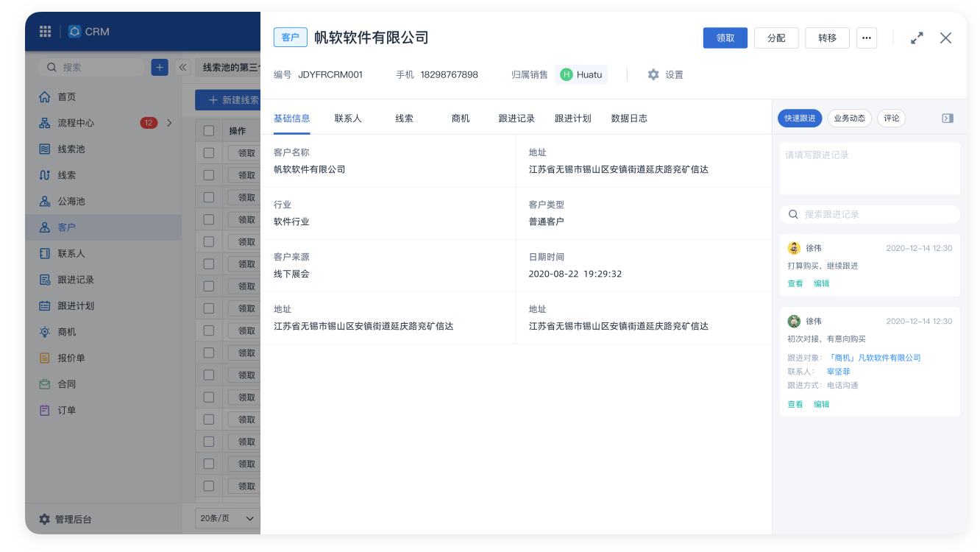This screenshot has height=552, width=980.
Task: Open 商机 in the sidebar
Action: tap(103, 332)
